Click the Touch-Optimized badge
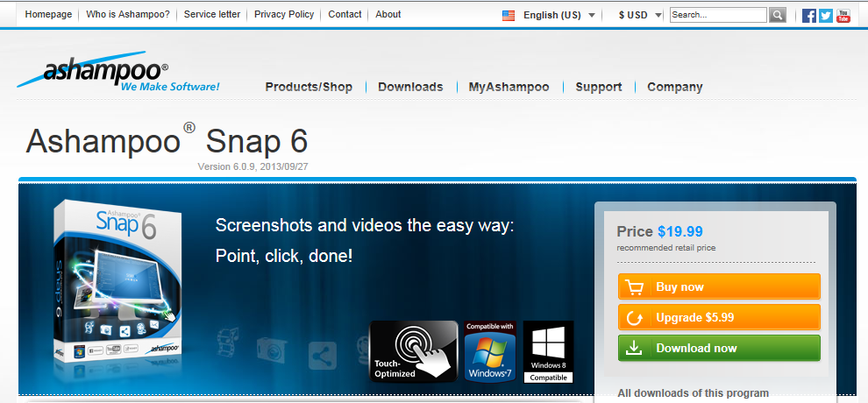Viewport: 868px width, 403px height. 414,351
